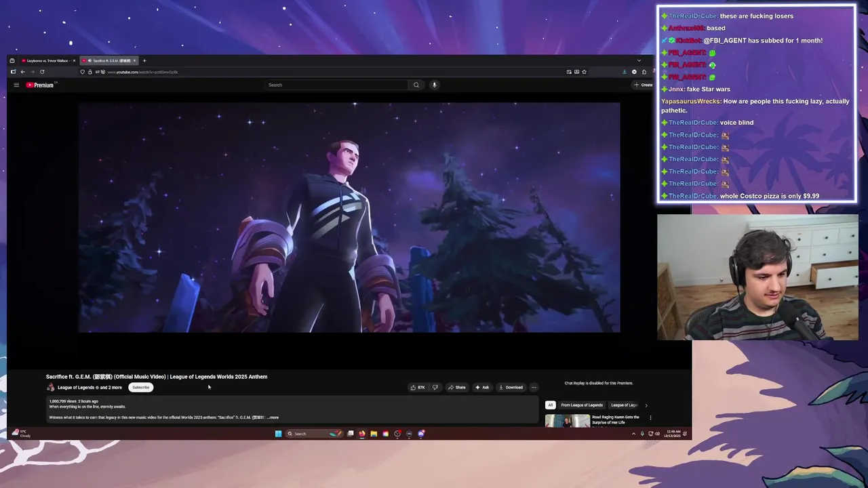Open File Explorer from taskbar
This screenshot has width=868, height=488.
pyautogui.click(x=374, y=434)
